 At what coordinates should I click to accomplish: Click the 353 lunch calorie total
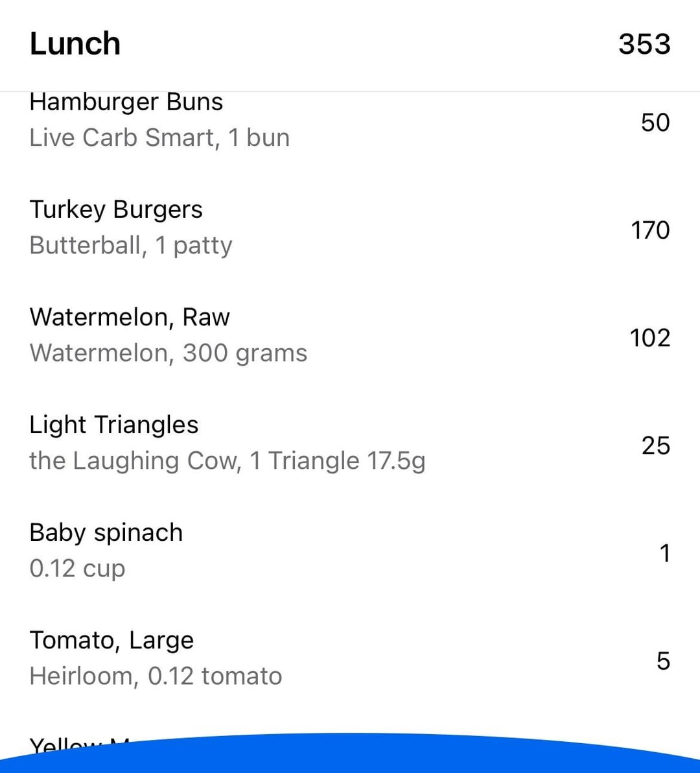click(644, 44)
